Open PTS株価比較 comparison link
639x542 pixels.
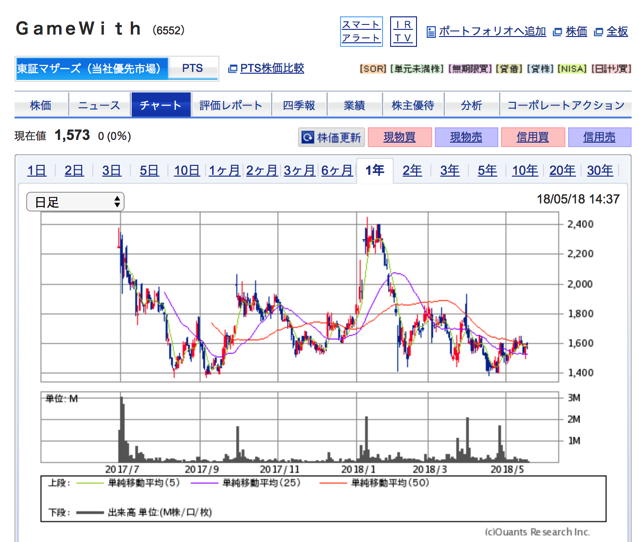coord(272,68)
